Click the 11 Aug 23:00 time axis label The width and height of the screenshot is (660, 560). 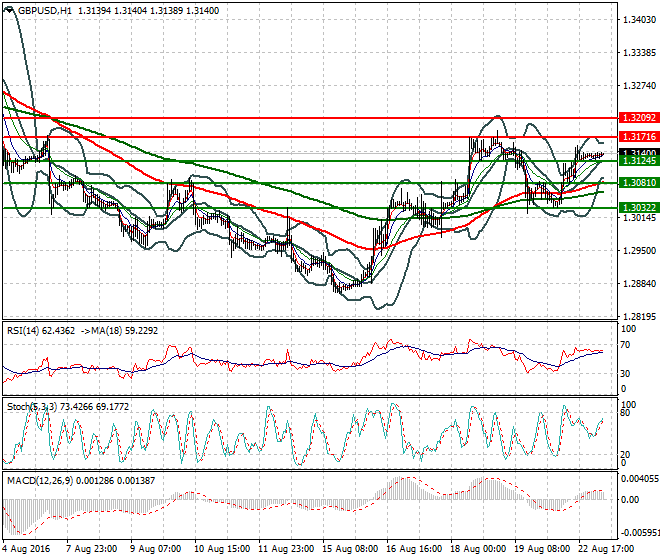click(x=286, y=549)
